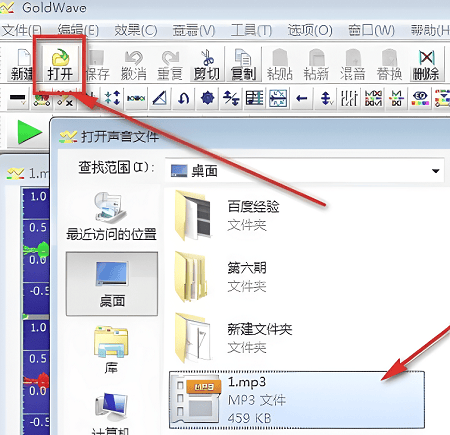Click the MX/DM channel mixer effect icon
450x435 pixels.
point(373,98)
